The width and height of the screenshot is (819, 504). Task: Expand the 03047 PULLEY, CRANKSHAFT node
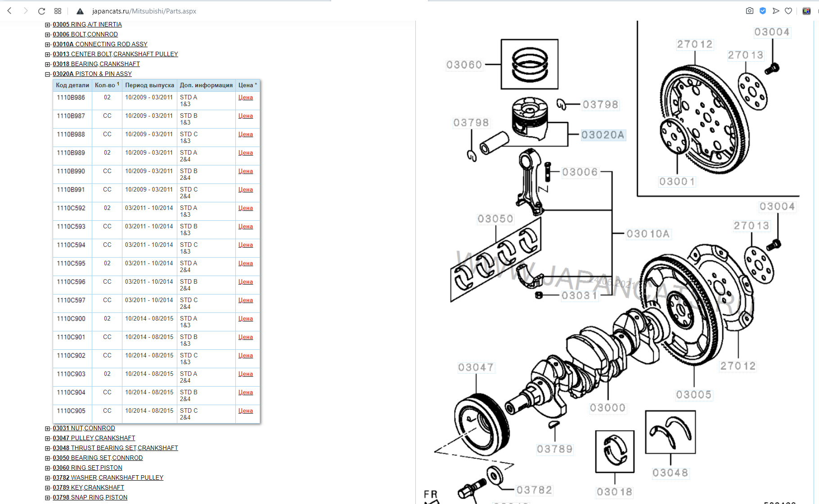tap(48, 438)
